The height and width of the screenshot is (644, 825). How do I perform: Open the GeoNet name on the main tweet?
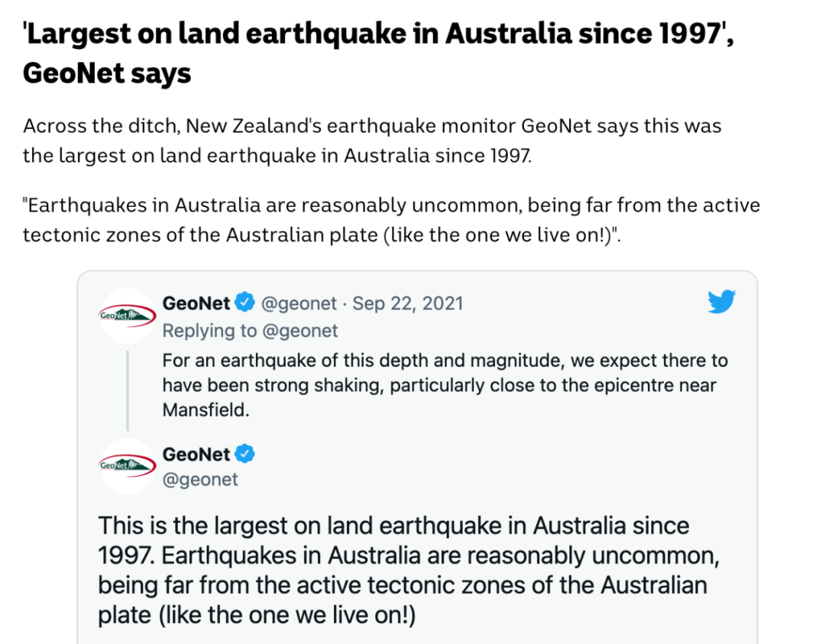click(196, 455)
